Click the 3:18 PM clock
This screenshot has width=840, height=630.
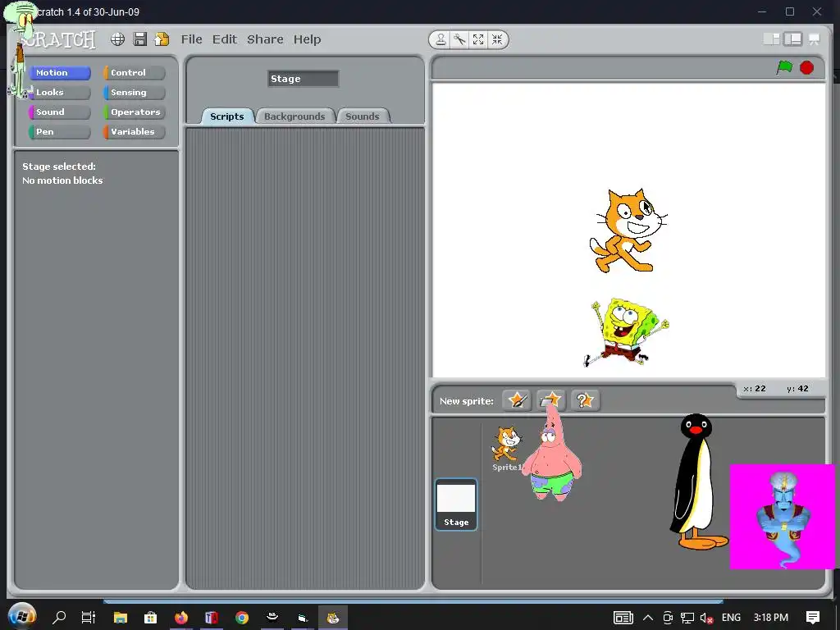(x=771, y=618)
